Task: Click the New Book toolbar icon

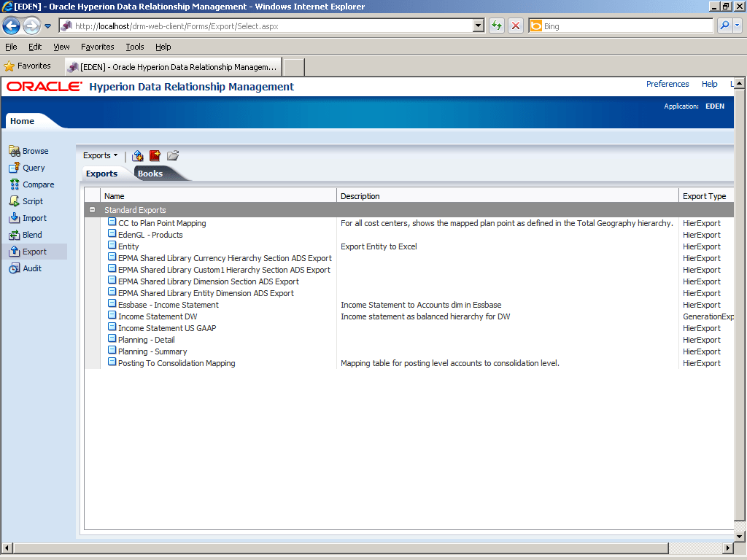Action: pos(155,155)
